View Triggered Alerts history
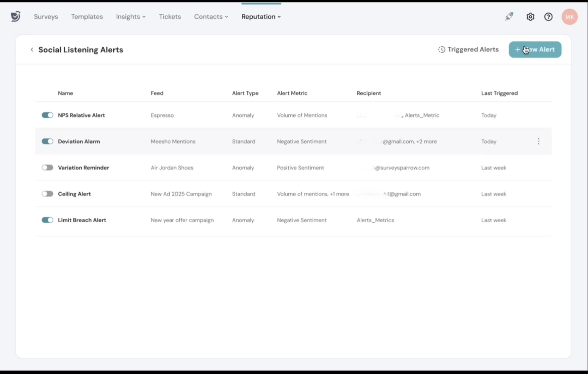The image size is (588, 374). click(468, 50)
